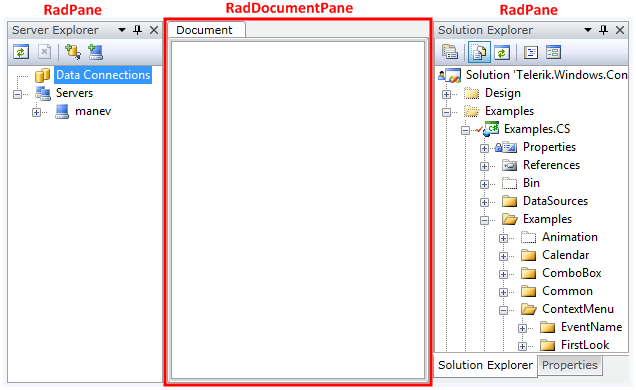Screen dimensions: 636x390
Task: Click the Connect to Server toolbar icon
Action: 96,52
